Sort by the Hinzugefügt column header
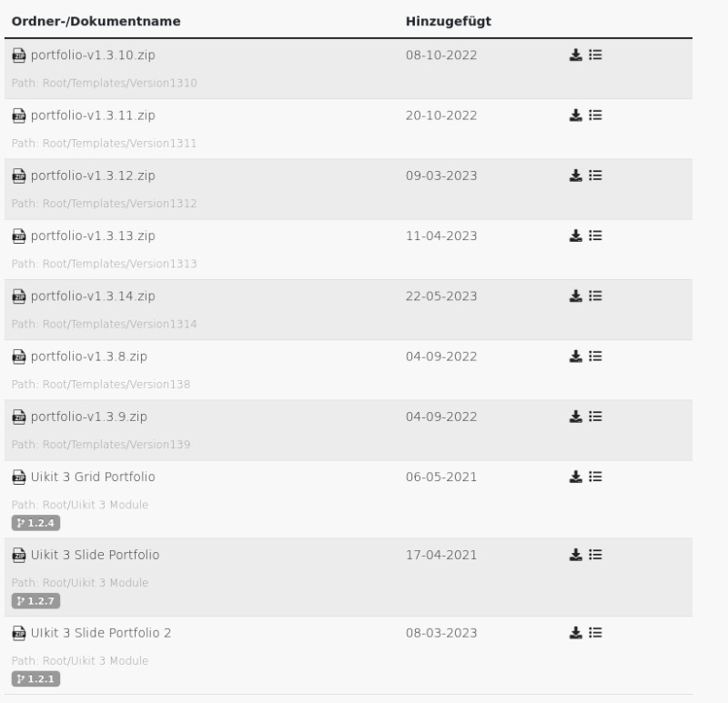 449,21
